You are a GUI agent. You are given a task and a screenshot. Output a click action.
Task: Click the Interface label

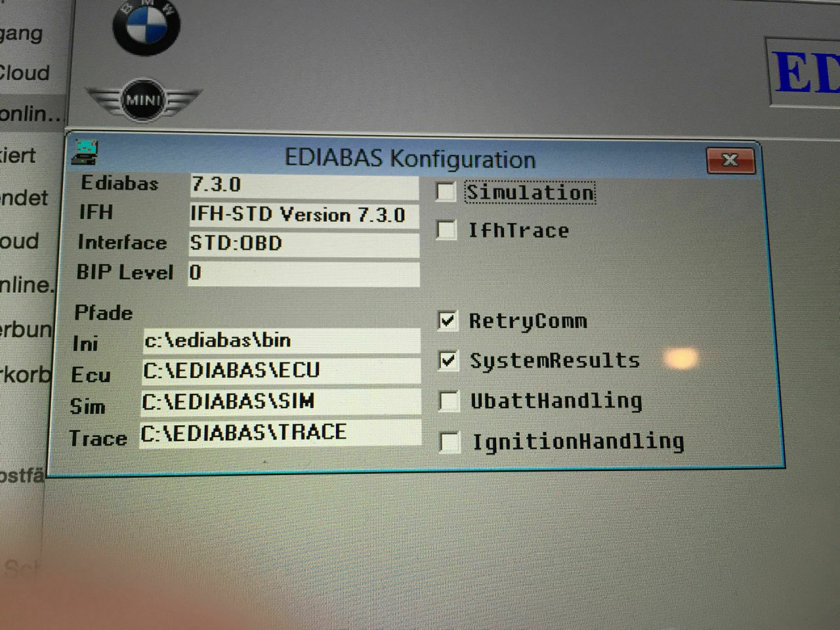coord(122,243)
